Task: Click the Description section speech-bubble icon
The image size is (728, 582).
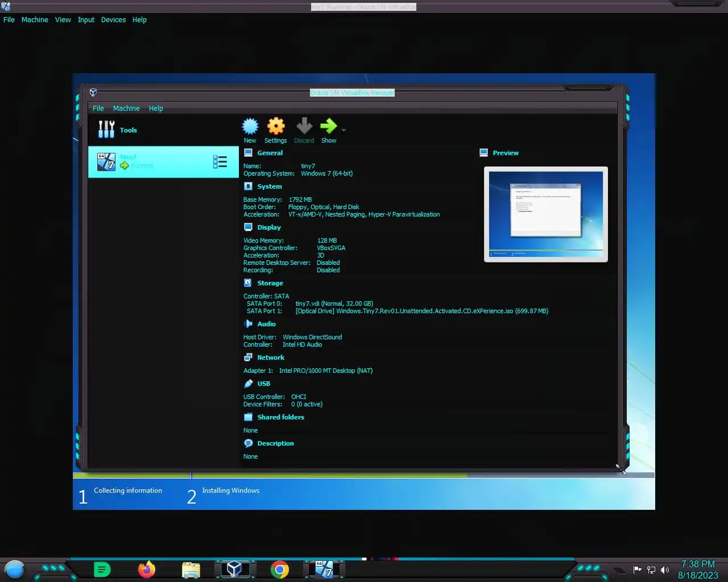Action: tap(248, 443)
